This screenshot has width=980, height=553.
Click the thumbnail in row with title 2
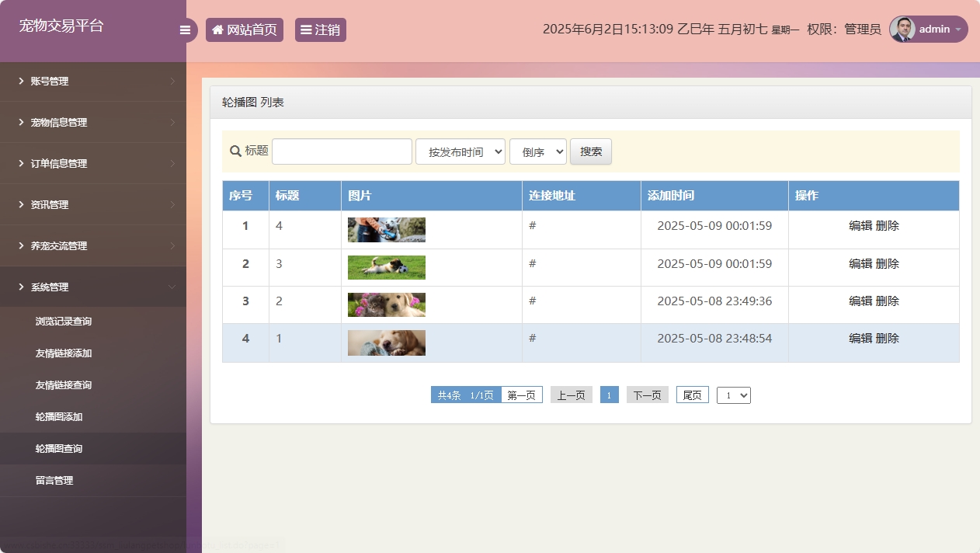coord(387,304)
